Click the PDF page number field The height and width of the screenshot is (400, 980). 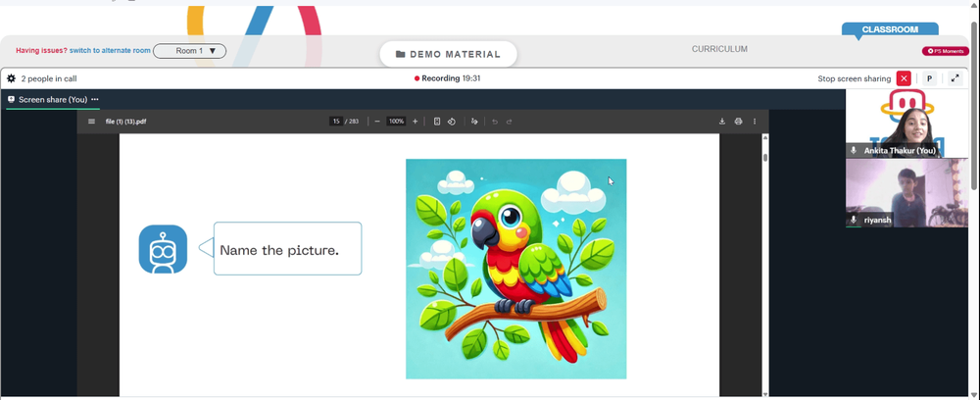click(x=335, y=122)
